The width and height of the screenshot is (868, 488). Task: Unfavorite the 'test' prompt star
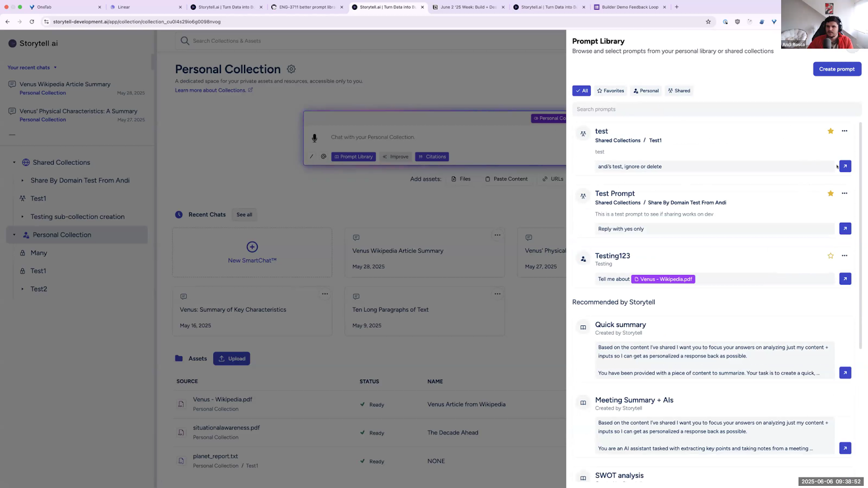click(x=830, y=131)
